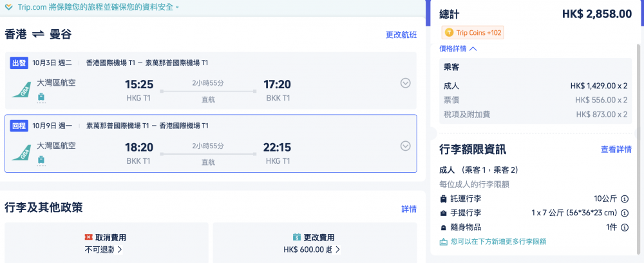
Task: Collapse the 價格詳情 price details section
Action: [458, 48]
